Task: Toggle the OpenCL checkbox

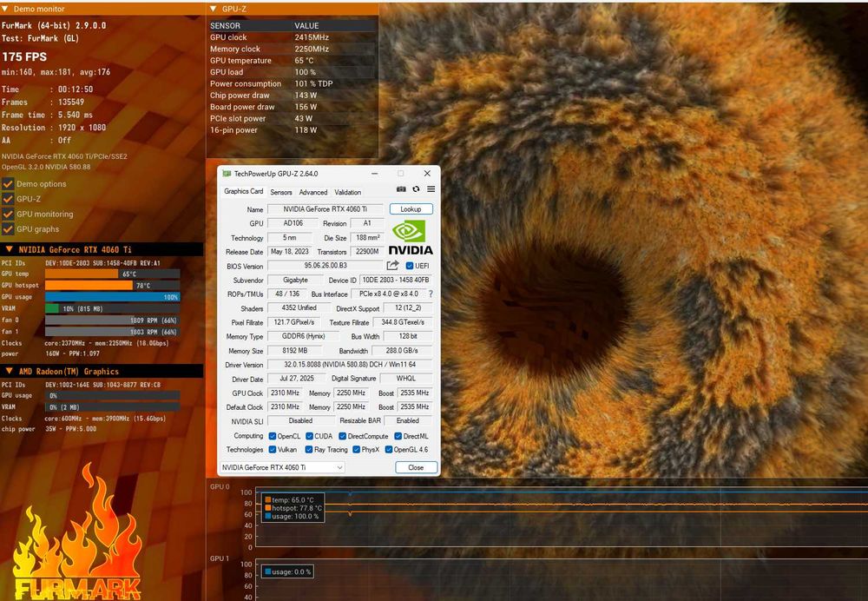Action: 273,437
